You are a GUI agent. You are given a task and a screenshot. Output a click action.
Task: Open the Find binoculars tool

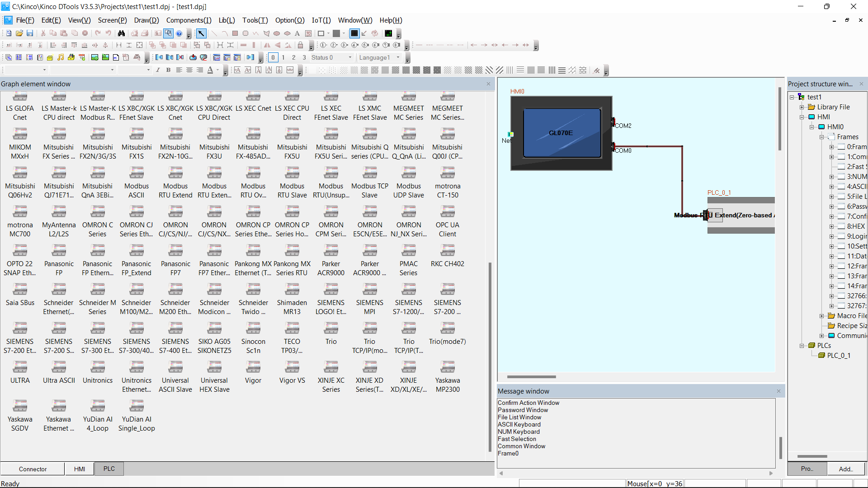(121, 33)
